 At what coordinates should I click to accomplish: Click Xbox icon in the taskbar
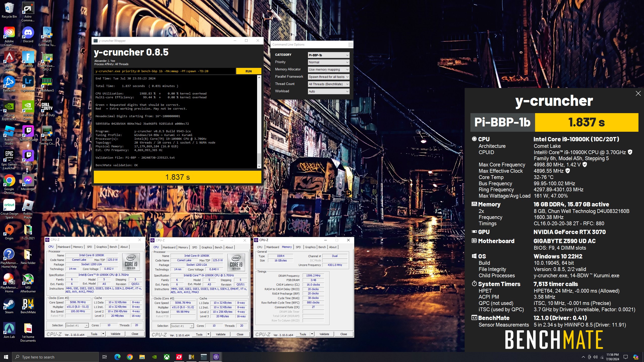tap(167, 357)
